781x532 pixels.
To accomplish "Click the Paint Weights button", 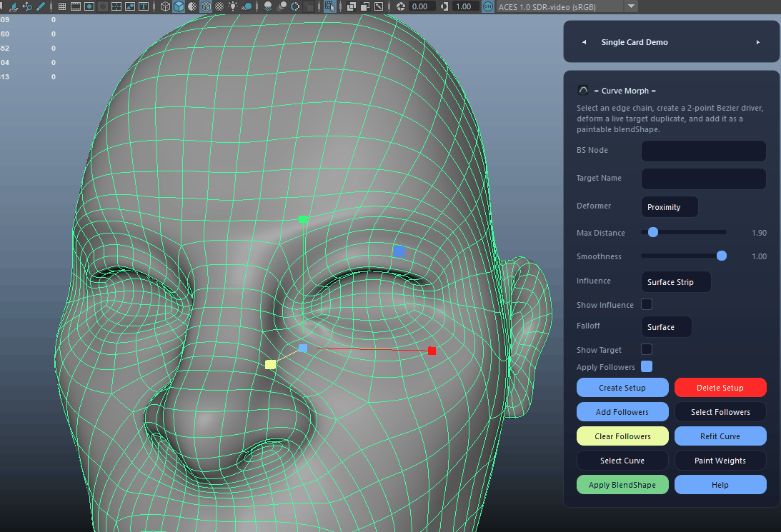I will point(720,461).
